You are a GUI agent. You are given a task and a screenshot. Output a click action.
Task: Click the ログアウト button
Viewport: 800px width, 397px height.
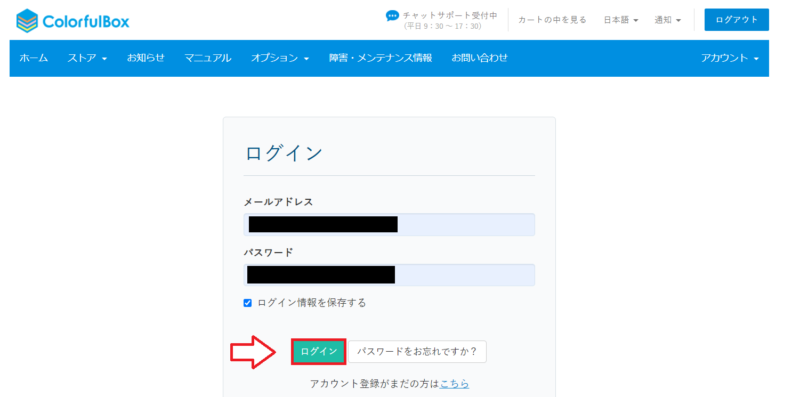tap(736, 20)
